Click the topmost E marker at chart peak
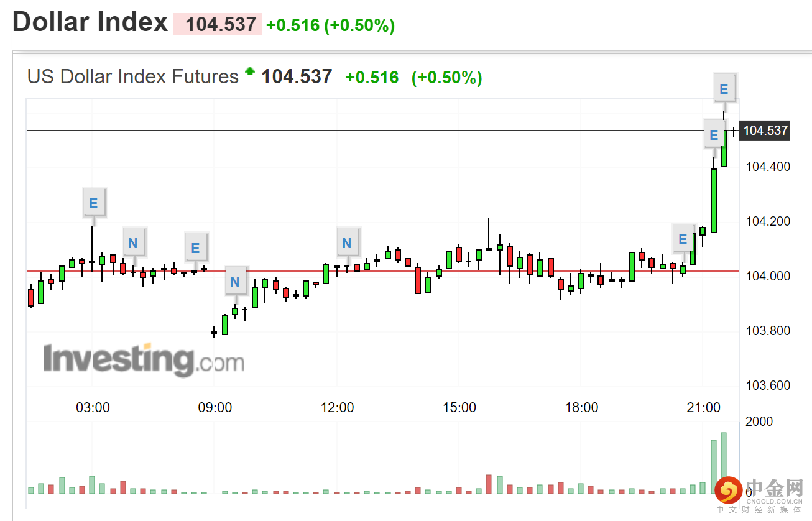The width and height of the screenshot is (812, 521). tap(724, 89)
